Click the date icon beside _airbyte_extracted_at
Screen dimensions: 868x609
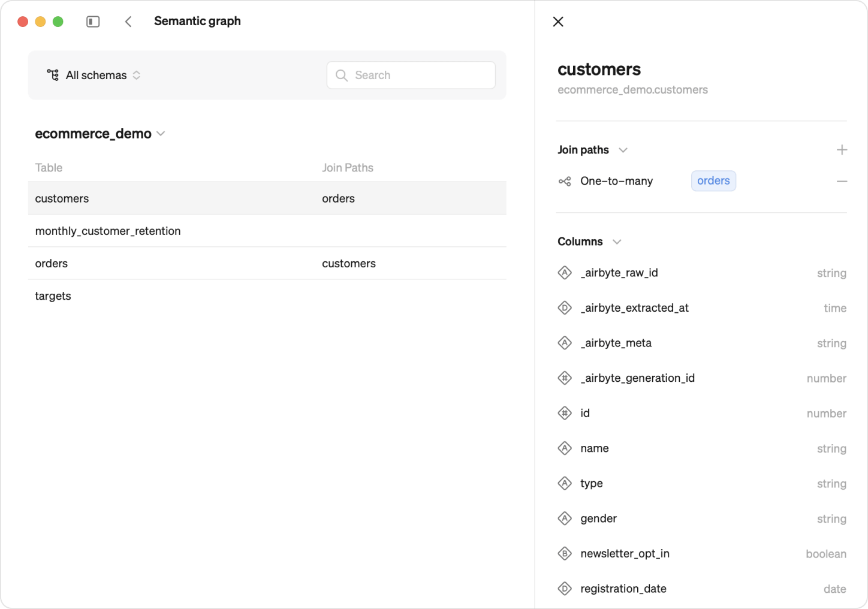(565, 308)
